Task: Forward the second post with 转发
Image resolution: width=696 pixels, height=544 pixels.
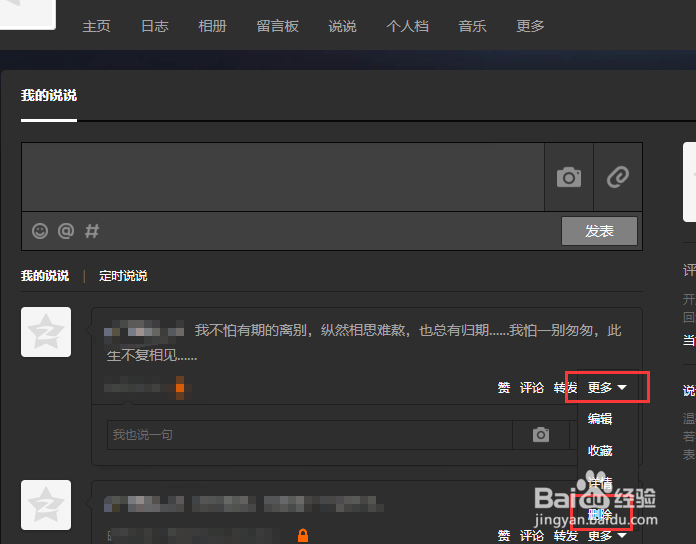Action: 566,536
